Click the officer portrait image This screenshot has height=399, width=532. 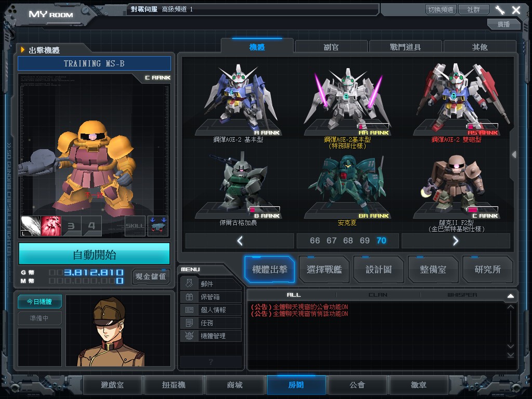pyautogui.click(x=118, y=330)
